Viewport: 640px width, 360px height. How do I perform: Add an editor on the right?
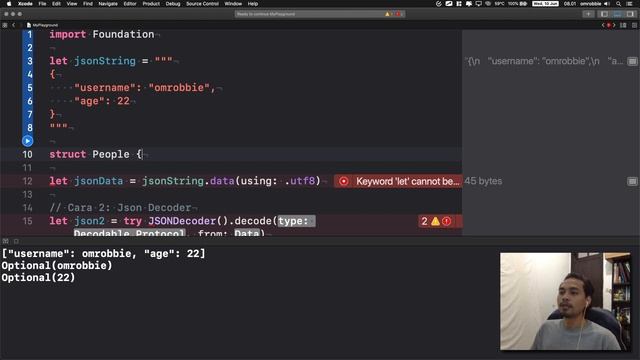coord(635,25)
